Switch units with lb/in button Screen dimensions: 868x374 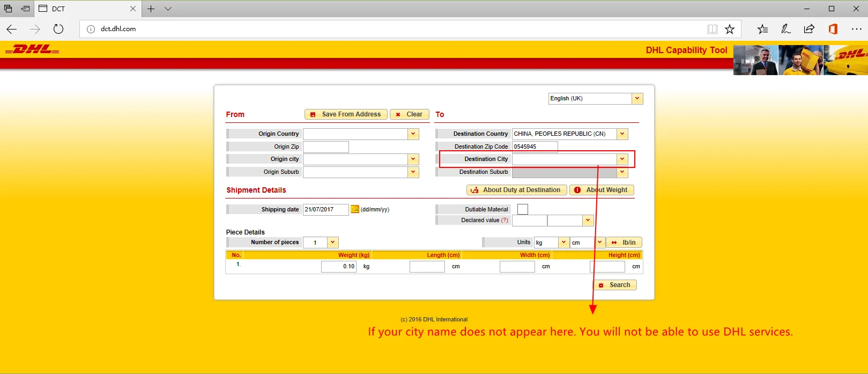click(x=624, y=243)
